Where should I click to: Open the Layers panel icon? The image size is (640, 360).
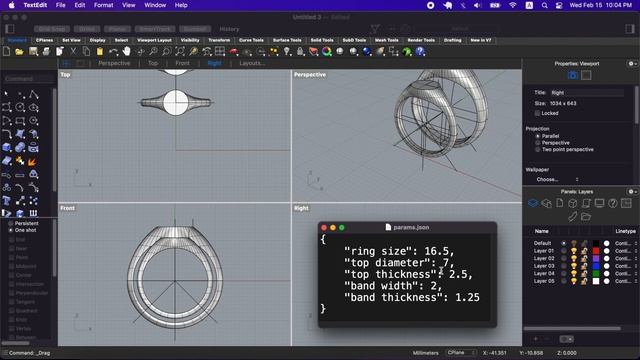coord(533,203)
